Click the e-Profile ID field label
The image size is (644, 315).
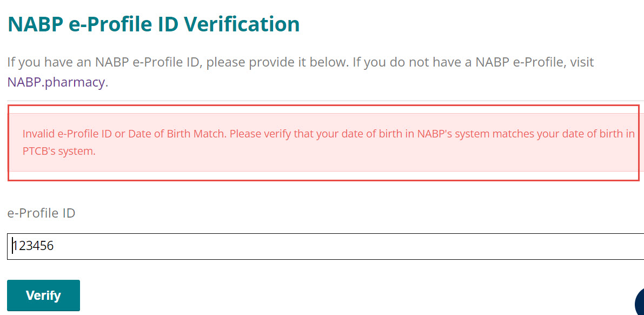[x=41, y=213]
